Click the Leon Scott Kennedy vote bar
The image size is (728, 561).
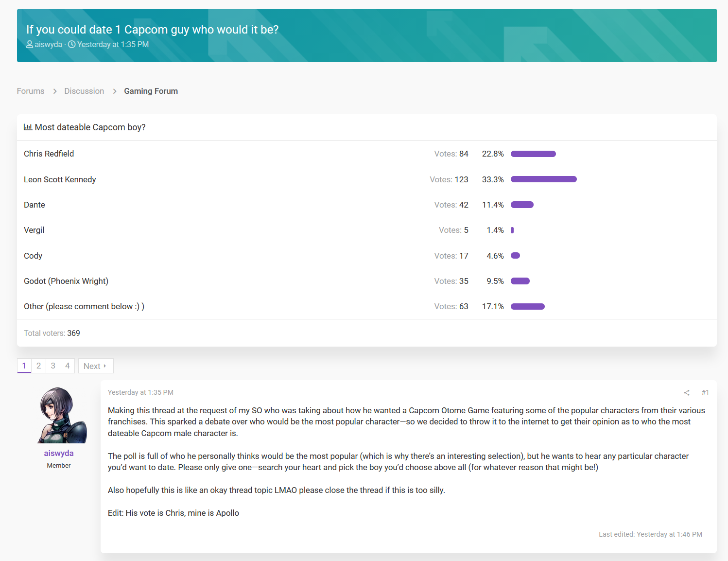[544, 179]
